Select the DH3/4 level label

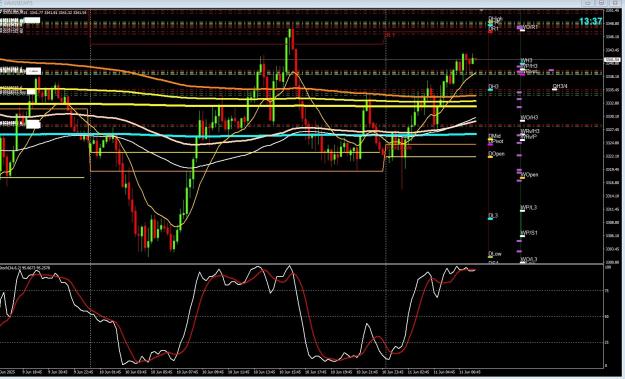click(560, 86)
